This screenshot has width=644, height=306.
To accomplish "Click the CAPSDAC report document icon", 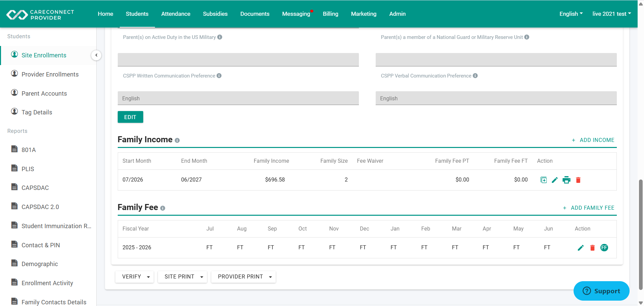I will click(14, 187).
